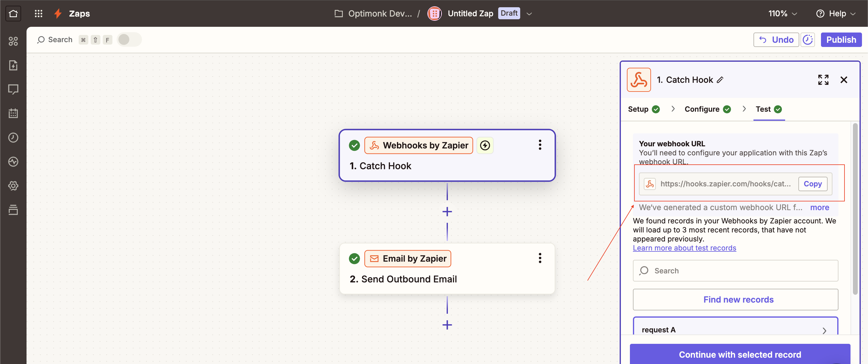The height and width of the screenshot is (364, 868).
Task: Expand the Catch Hook panel to fullscreen
Action: [823, 80]
